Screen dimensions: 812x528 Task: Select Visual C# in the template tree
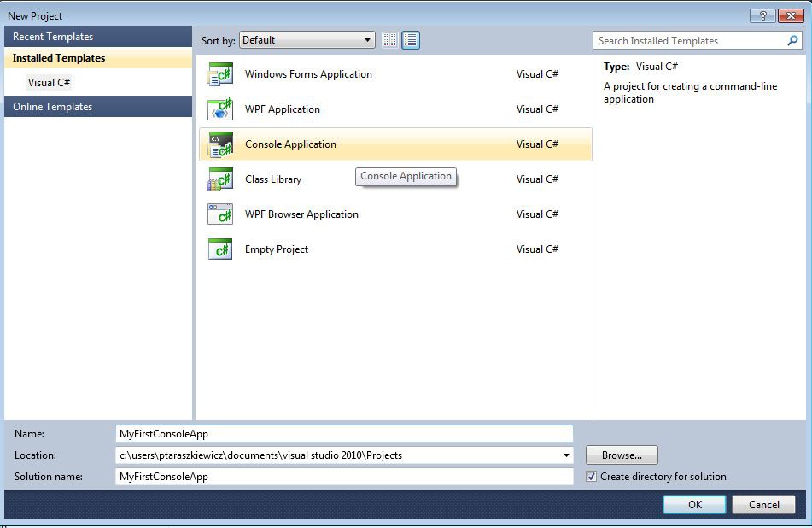[50, 83]
